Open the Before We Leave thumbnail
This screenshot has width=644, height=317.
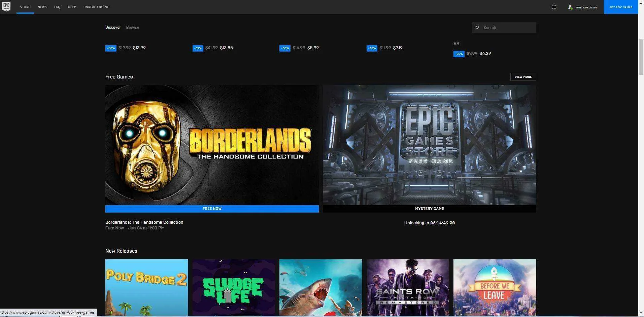coord(495,287)
